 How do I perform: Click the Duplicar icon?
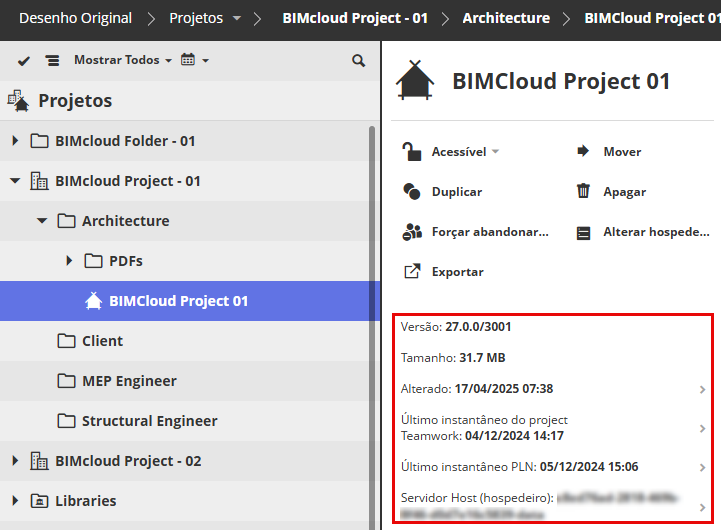tap(412, 191)
